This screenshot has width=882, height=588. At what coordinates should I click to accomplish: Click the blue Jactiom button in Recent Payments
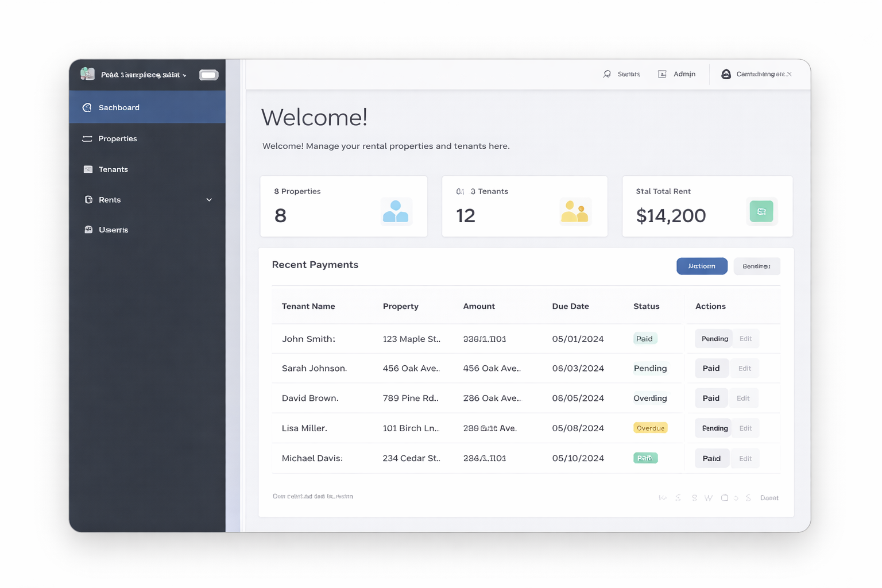pyautogui.click(x=702, y=266)
